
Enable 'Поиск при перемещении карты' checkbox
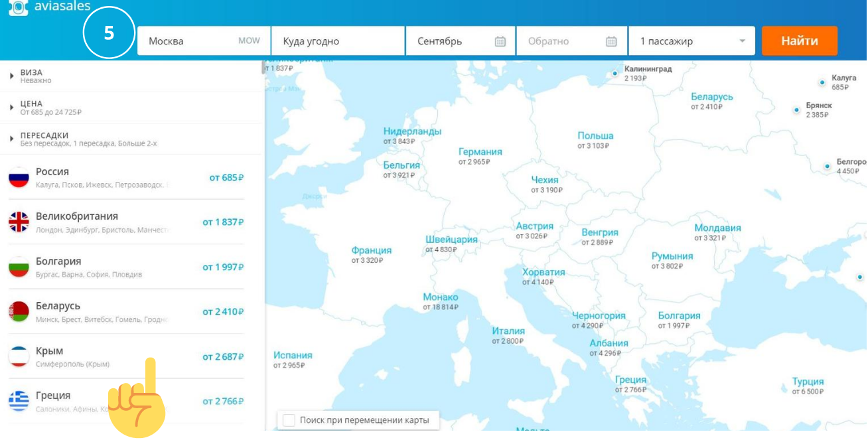(x=289, y=420)
